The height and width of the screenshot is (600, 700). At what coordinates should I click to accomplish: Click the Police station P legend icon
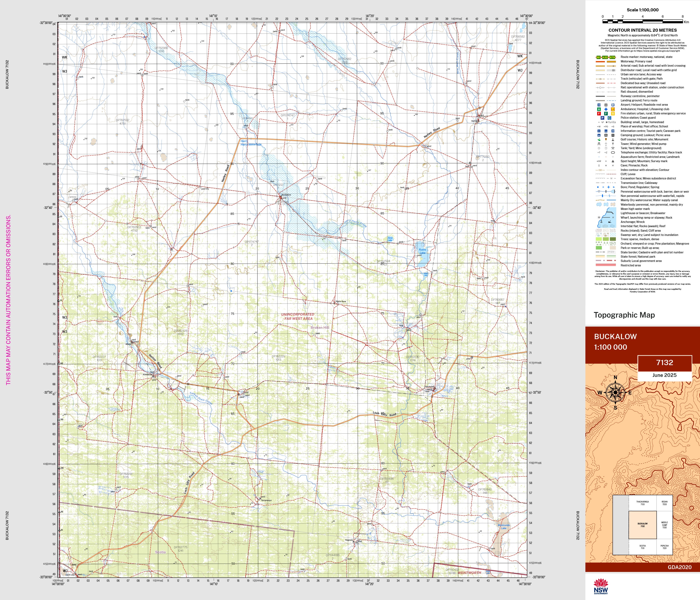coord(602,118)
